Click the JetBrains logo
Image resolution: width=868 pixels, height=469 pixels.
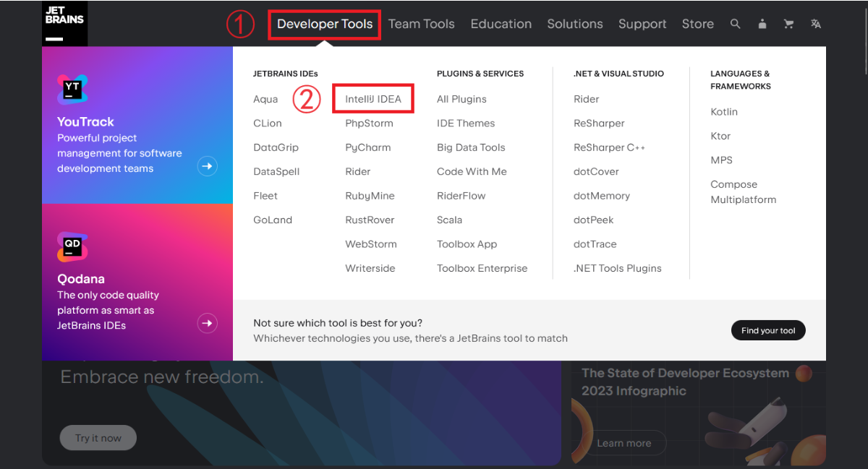(x=64, y=23)
